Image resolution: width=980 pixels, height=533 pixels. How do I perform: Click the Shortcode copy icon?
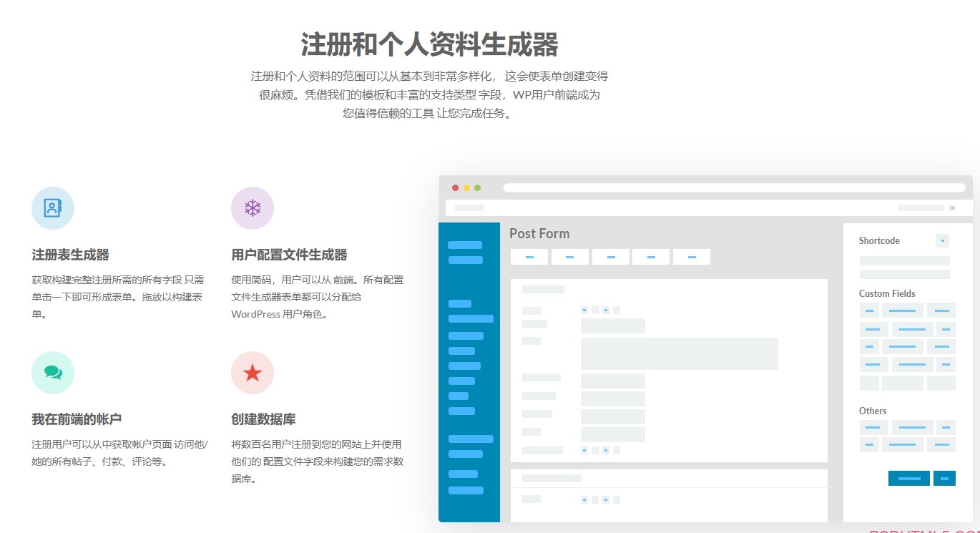tap(943, 241)
